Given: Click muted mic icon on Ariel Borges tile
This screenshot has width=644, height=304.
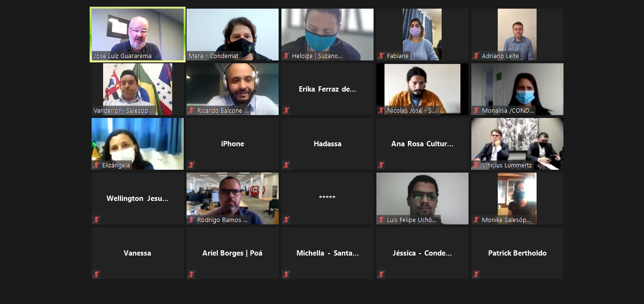Looking at the screenshot, I should click(x=191, y=274).
